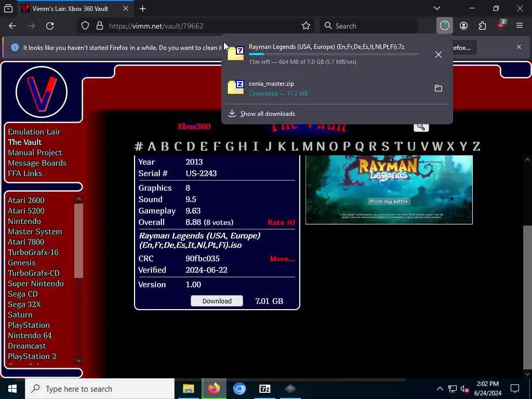The image size is (532, 399).
Task: Select Dreamcast in console list
Action: [x=27, y=346]
